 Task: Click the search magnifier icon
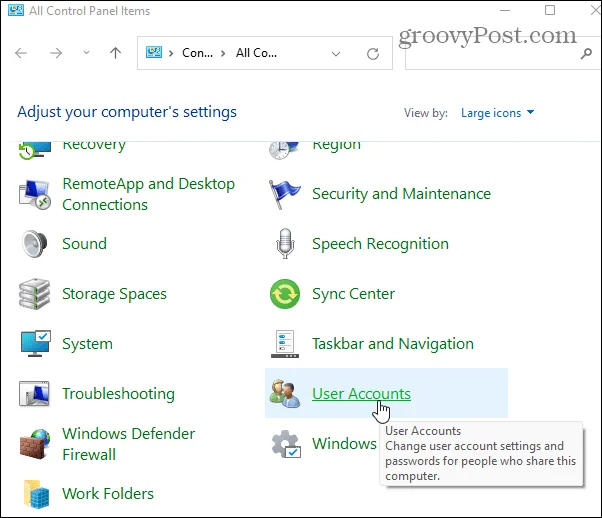[x=586, y=53]
